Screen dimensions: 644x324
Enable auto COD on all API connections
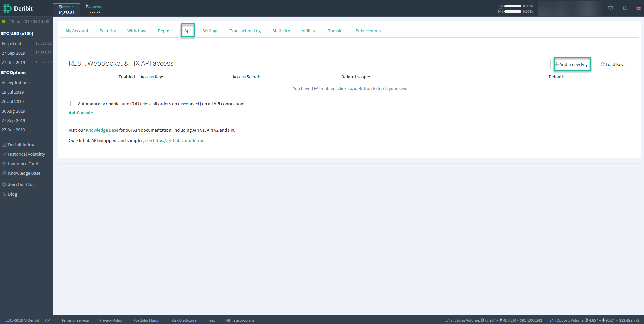pyautogui.click(x=73, y=104)
